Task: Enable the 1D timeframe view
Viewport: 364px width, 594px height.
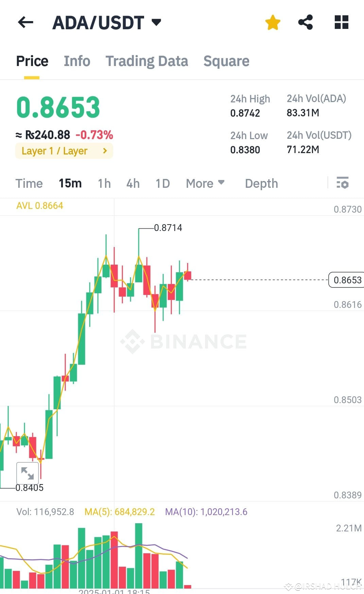Action: (x=162, y=183)
